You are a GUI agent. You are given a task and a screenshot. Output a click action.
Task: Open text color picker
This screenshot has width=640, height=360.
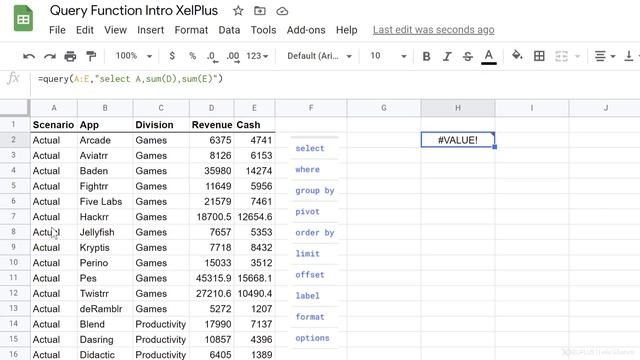[489, 56]
